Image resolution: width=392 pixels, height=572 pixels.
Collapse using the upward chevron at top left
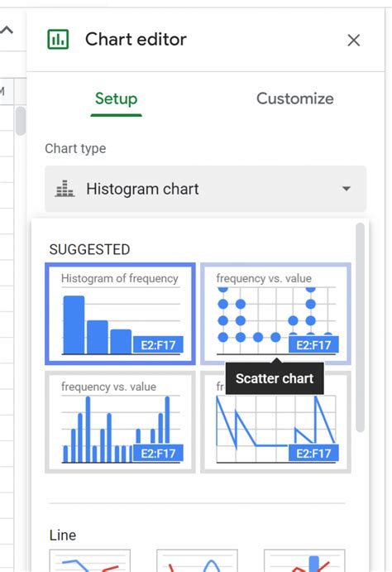(7, 30)
